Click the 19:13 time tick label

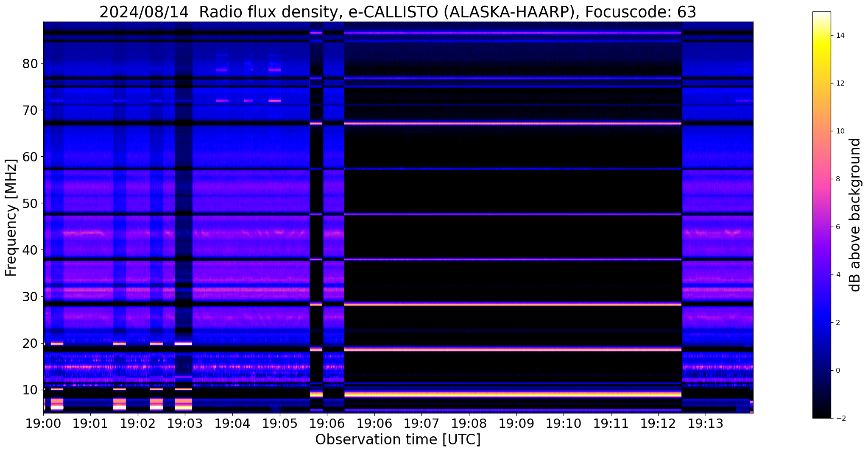[x=706, y=423]
